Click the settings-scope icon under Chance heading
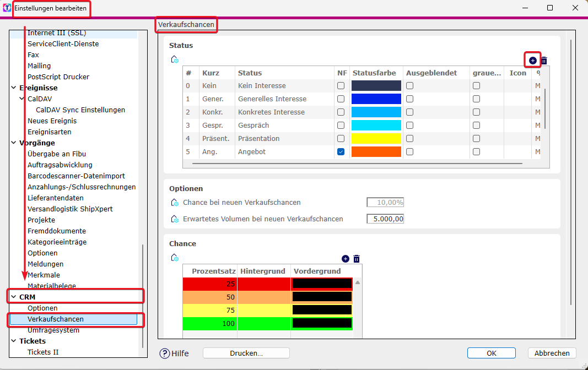The width and height of the screenshot is (588, 370). (175, 258)
